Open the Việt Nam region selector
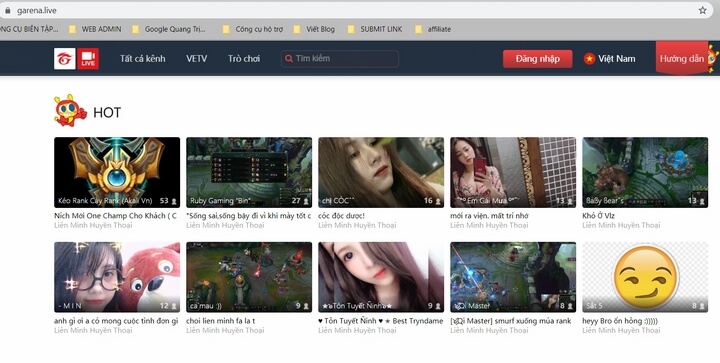The width and height of the screenshot is (720, 363). (610, 59)
